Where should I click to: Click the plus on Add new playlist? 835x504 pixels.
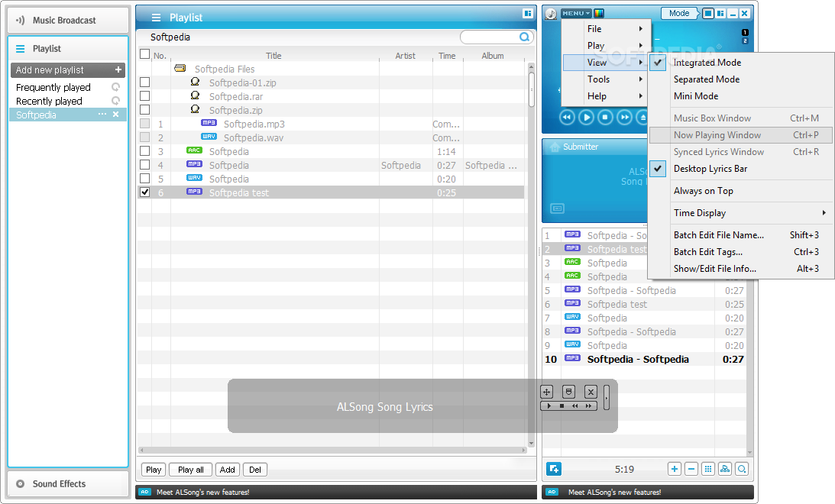[x=118, y=69]
